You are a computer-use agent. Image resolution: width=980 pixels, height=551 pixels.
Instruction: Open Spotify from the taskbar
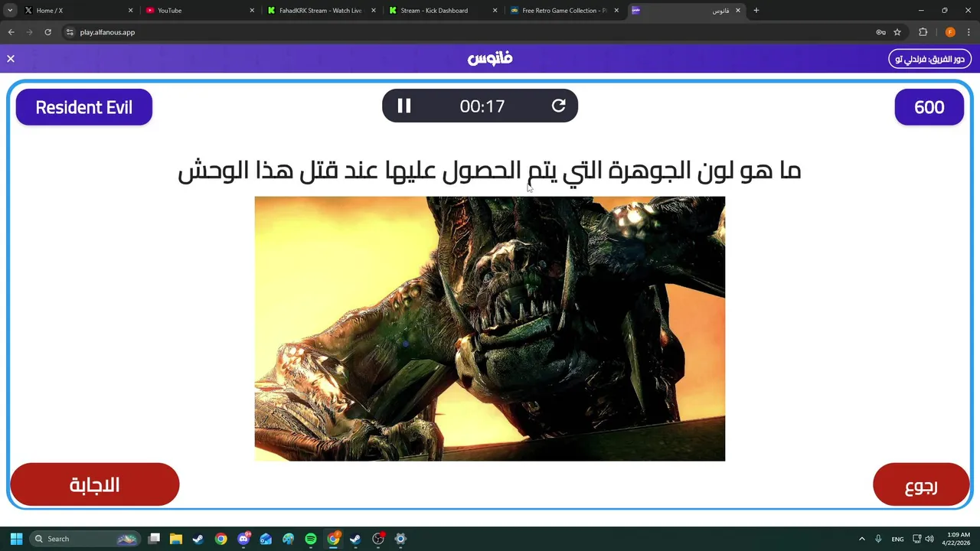pyautogui.click(x=311, y=539)
